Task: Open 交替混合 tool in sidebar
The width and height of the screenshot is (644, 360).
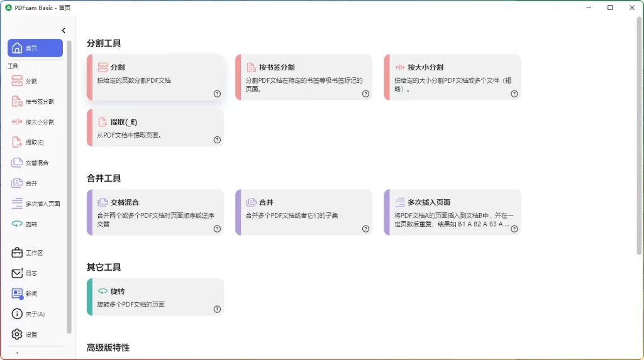Action: coord(18,163)
